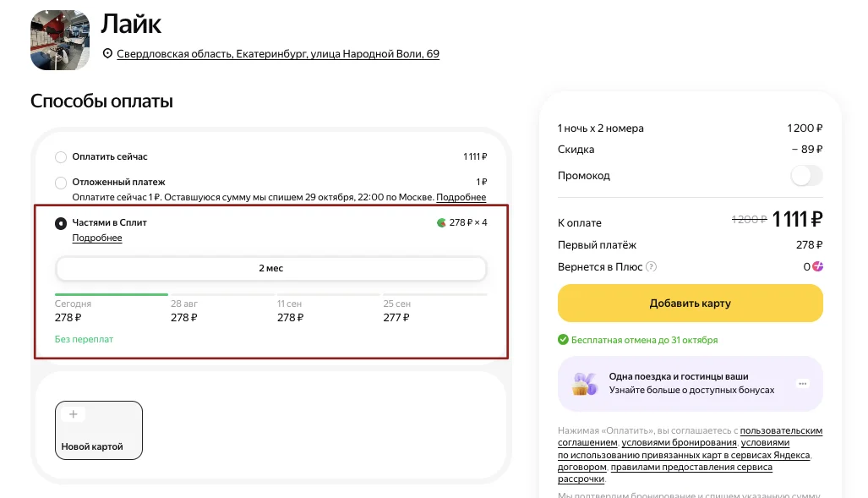Click the 28 авг payment date
Screen dimensions: 868x498
click(183, 304)
